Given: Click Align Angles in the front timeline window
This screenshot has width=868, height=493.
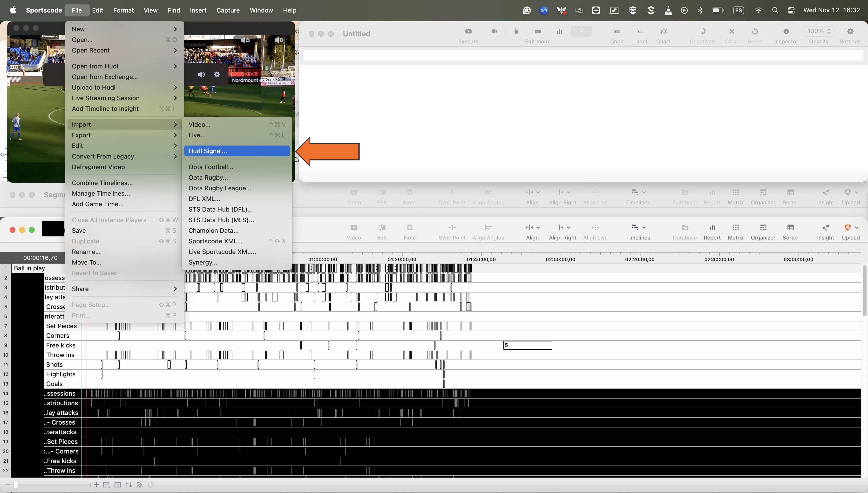Looking at the screenshot, I should 488,232.
